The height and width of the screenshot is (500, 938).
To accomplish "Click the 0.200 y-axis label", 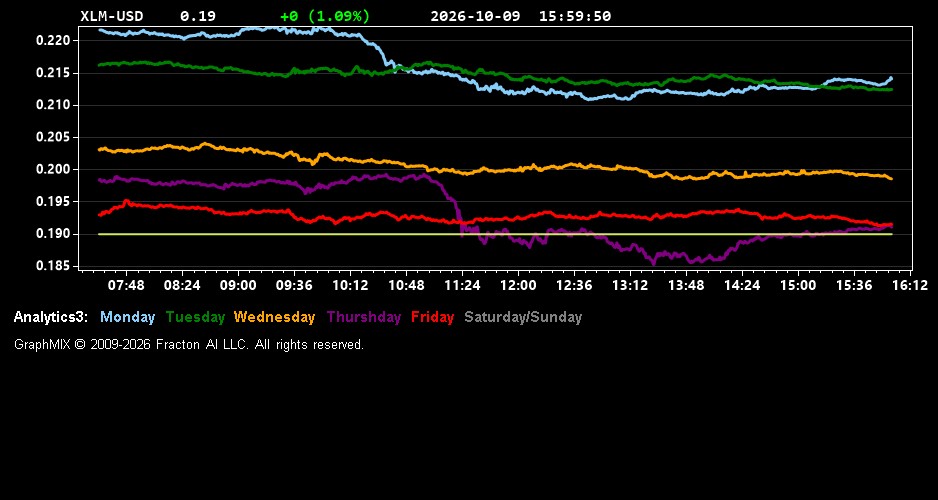I will coord(54,170).
